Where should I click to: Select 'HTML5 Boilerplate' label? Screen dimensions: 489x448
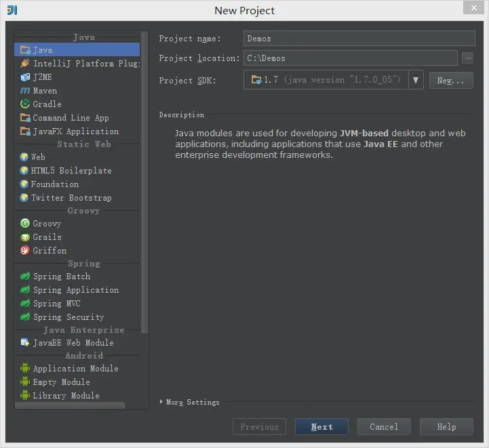pos(71,170)
